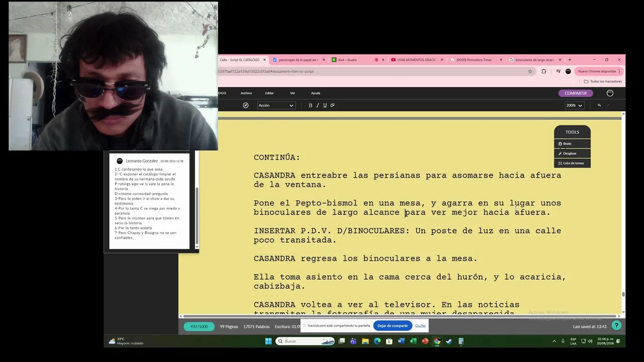Launch Microsoft Edge from the taskbar
644x362 pixels.
click(x=377, y=341)
